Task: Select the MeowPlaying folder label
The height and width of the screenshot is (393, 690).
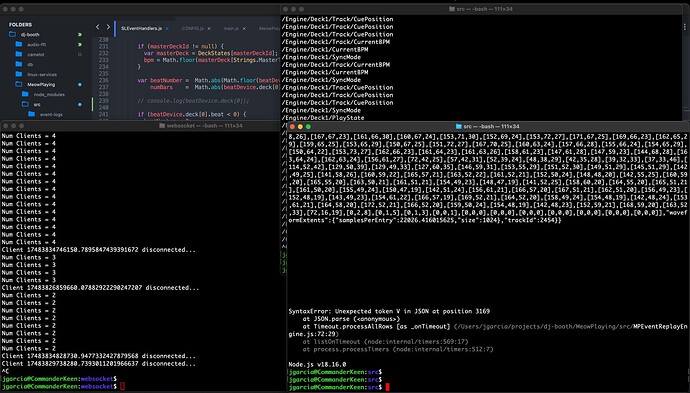Action: 41,84
